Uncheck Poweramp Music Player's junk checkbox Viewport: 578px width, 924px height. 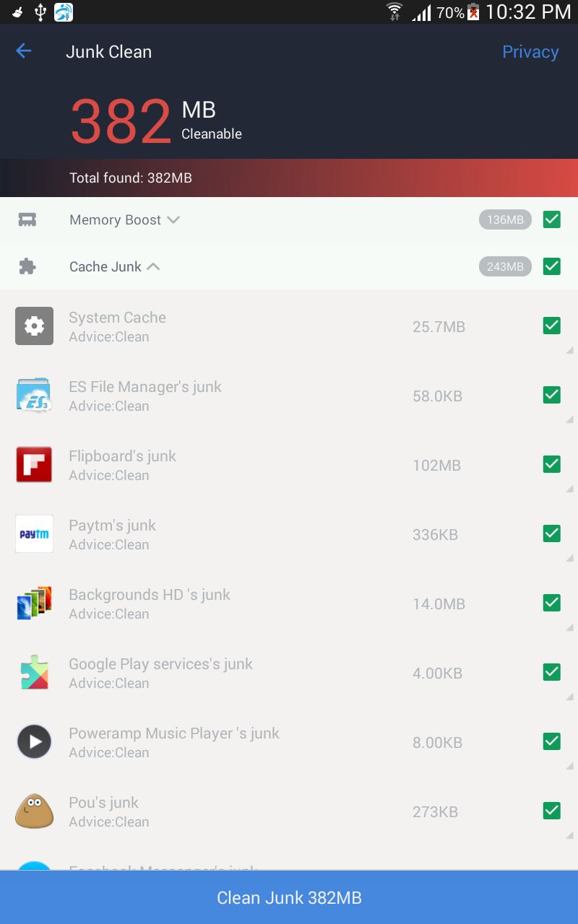(552, 741)
